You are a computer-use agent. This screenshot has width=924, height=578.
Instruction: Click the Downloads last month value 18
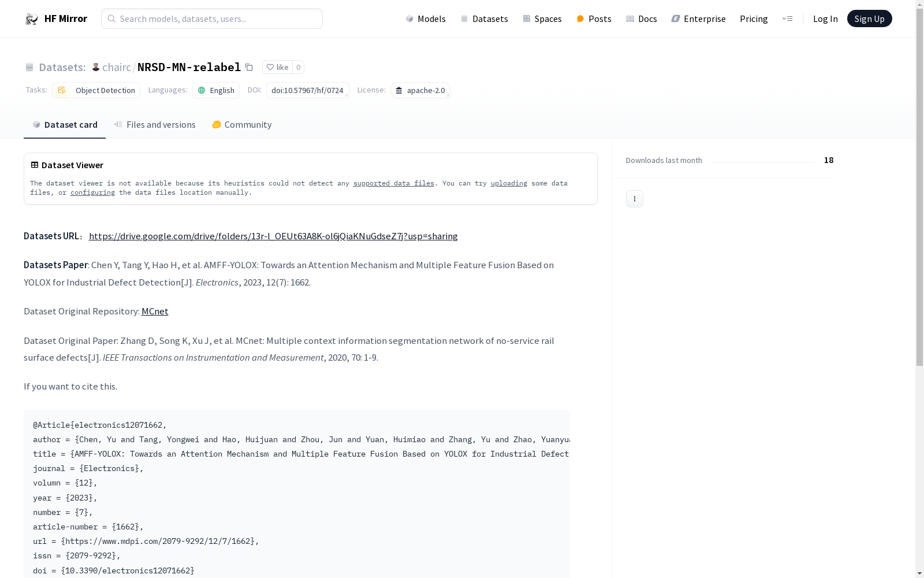click(x=829, y=160)
